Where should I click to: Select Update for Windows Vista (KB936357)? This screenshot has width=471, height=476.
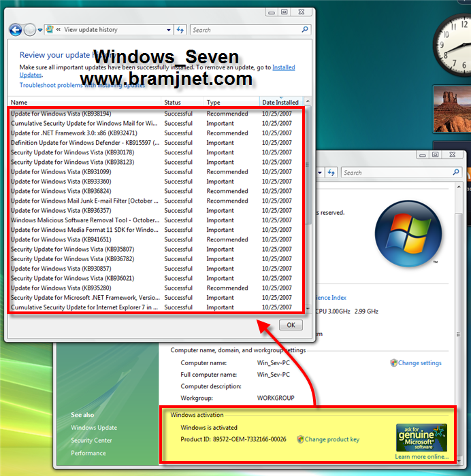pos(156,211)
